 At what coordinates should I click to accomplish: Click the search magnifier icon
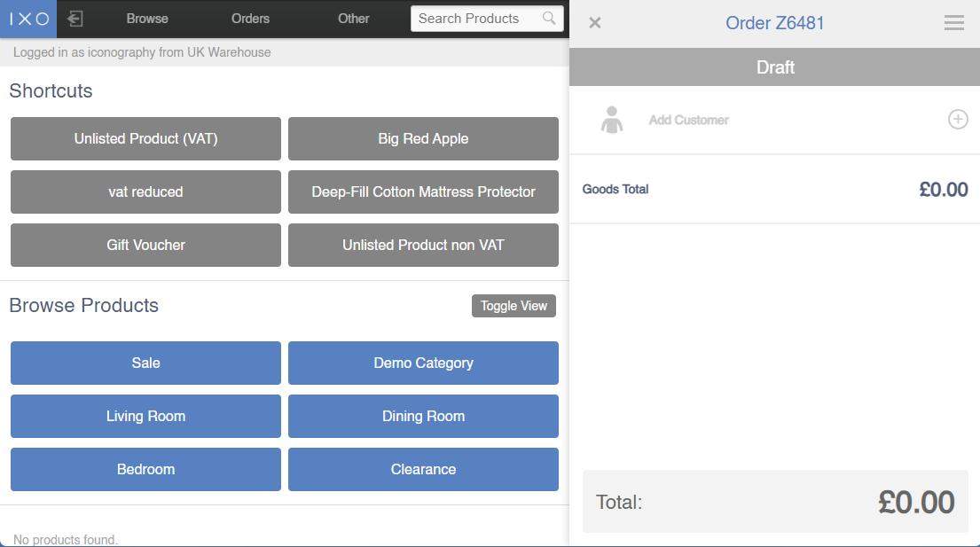(549, 19)
